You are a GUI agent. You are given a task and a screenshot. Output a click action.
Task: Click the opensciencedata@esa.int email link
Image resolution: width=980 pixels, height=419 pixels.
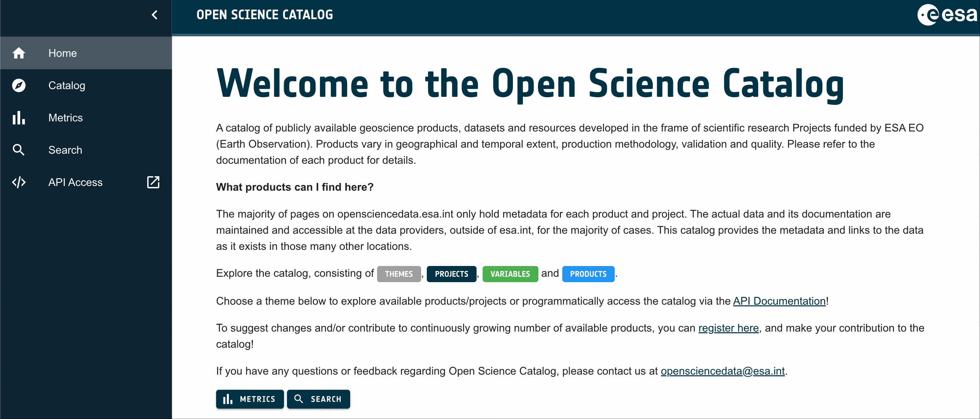pyautogui.click(x=723, y=371)
